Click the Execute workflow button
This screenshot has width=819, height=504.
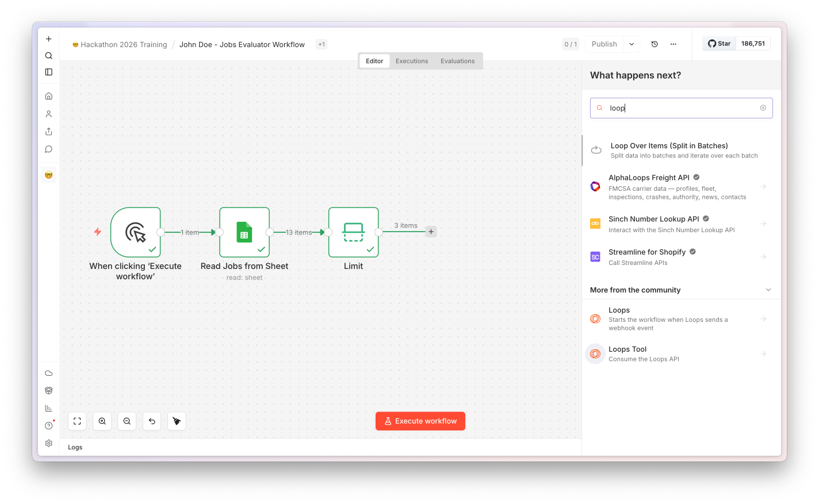[420, 421]
